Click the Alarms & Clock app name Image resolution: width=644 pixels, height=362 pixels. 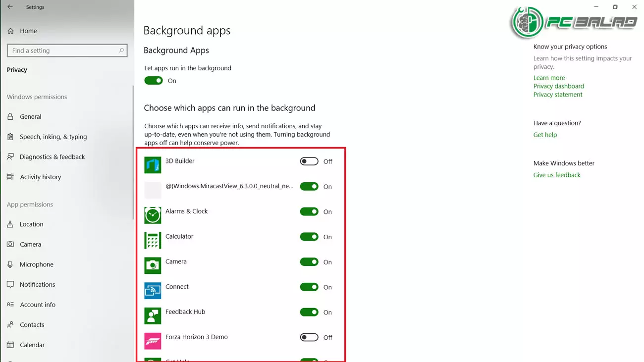coord(187,211)
